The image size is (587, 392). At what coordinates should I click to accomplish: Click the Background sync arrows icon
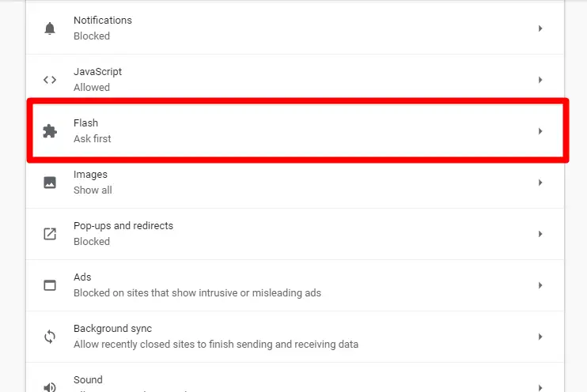[50, 337]
